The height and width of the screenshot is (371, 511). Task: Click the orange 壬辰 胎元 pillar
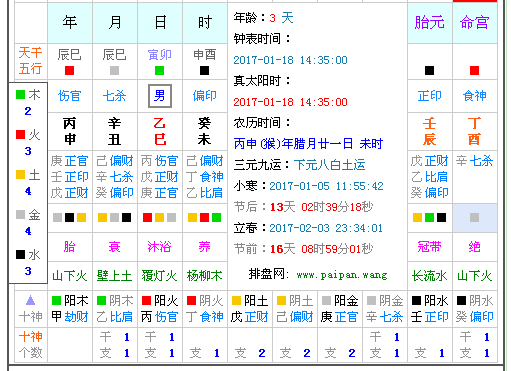click(x=430, y=131)
